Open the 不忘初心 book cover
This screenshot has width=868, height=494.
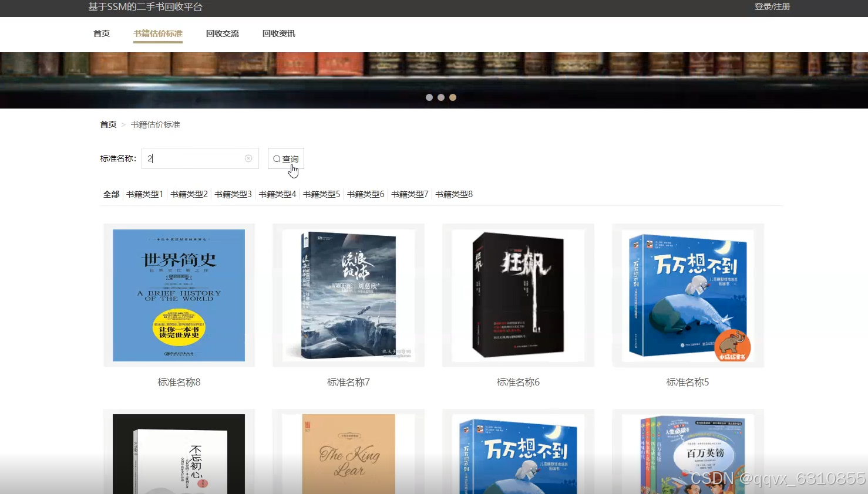coord(179,454)
